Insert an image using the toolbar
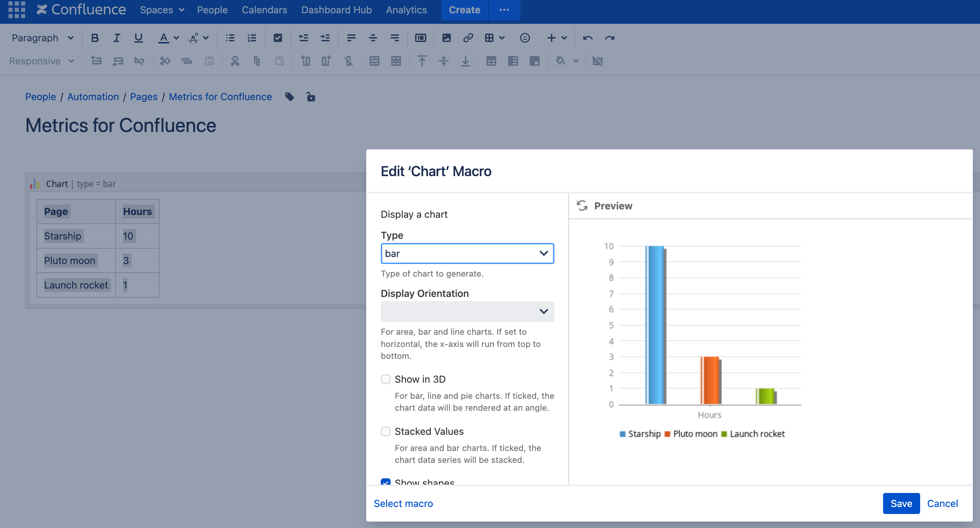980x528 pixels. (446, 38)
